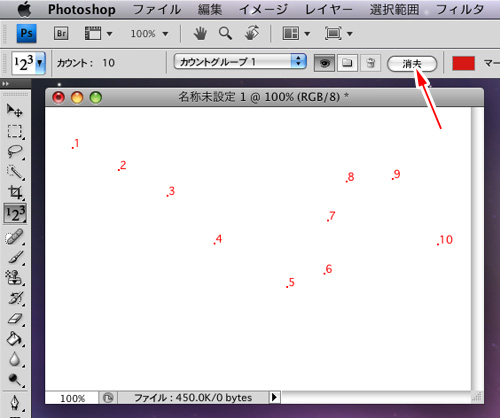Select the Lasso tool
500x418 pixels.
click(15, 152)
